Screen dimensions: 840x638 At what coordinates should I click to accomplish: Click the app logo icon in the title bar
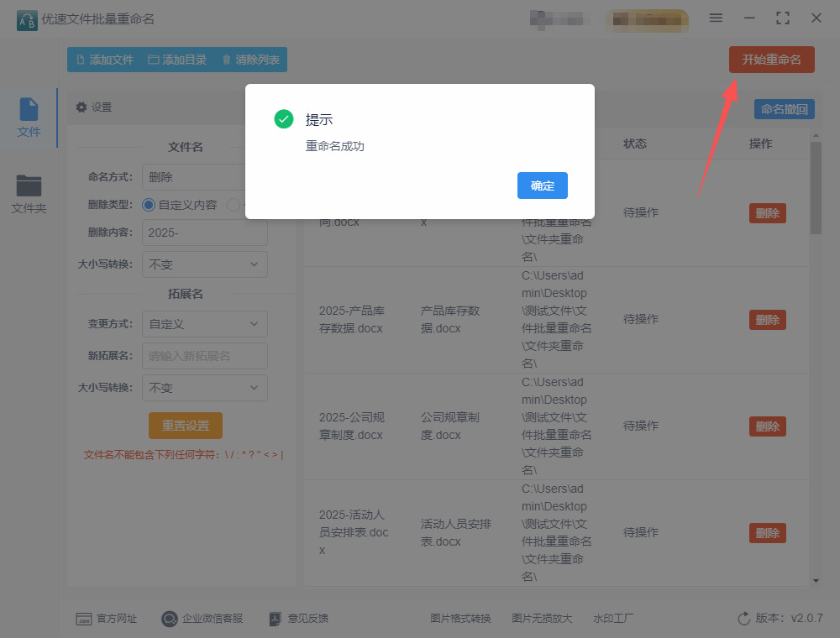pos(27,20)
